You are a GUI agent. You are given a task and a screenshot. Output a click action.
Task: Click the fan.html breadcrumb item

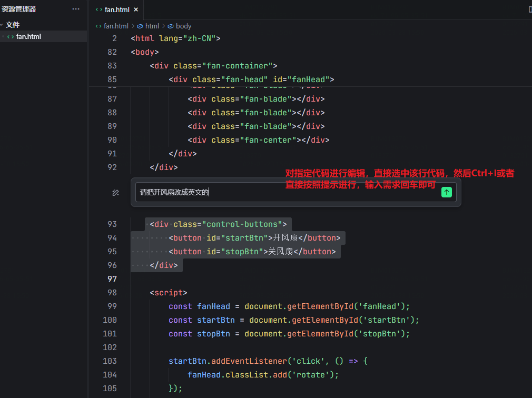point(116,26)
